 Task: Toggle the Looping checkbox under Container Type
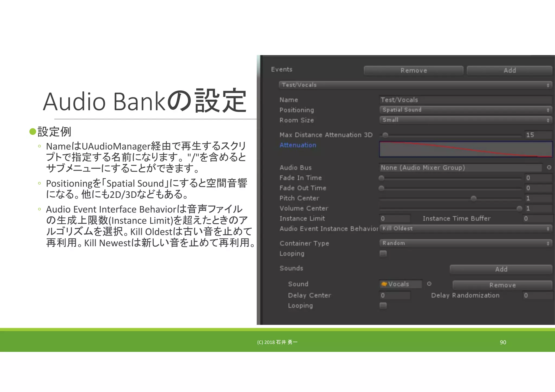click(383, 254)
